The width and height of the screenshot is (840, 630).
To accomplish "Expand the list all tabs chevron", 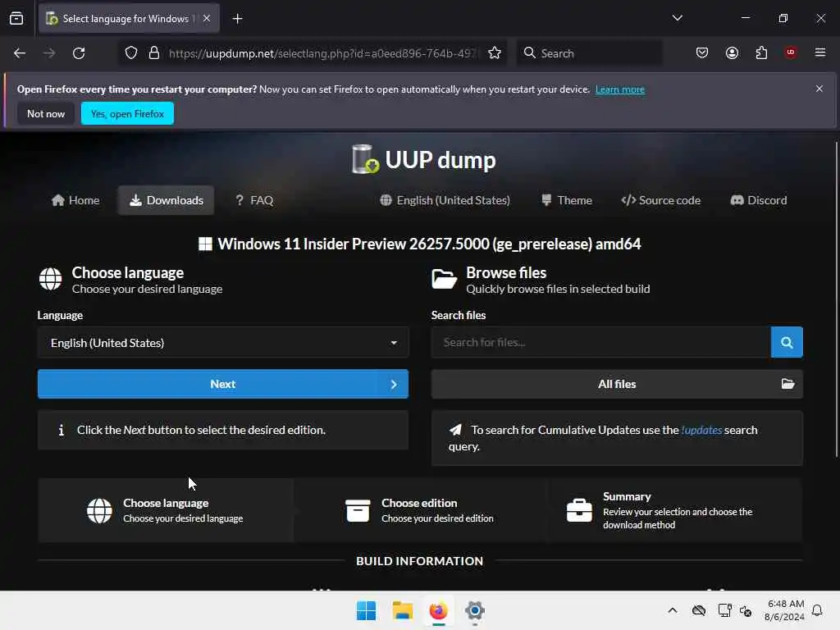I will 677,18.
